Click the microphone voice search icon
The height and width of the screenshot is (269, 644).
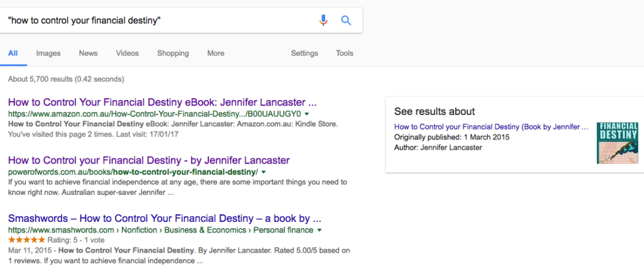pyautogui.click(x=323, y=20)
